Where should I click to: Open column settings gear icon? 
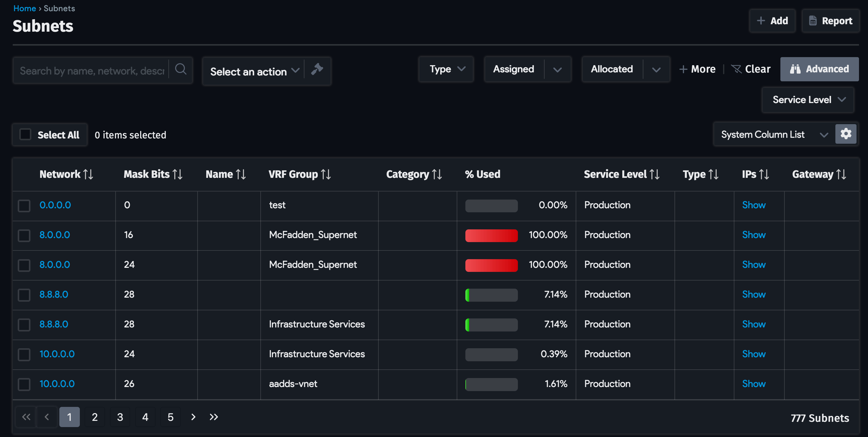[845, 134]
